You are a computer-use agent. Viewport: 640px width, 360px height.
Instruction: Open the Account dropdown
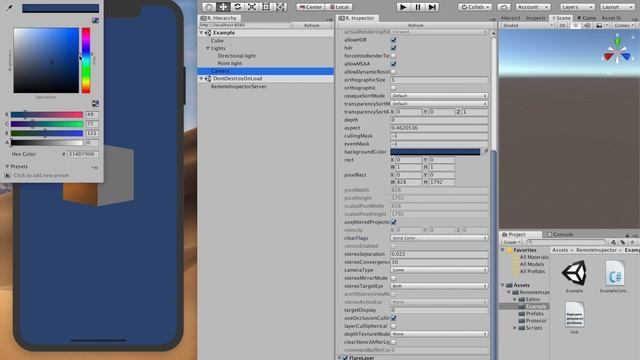pos(533,7)
